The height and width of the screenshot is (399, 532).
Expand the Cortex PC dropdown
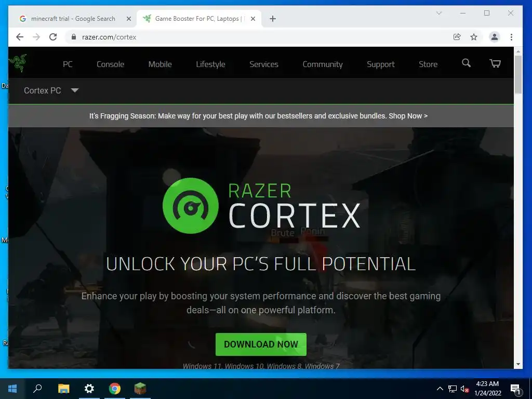tap(51, 90)
